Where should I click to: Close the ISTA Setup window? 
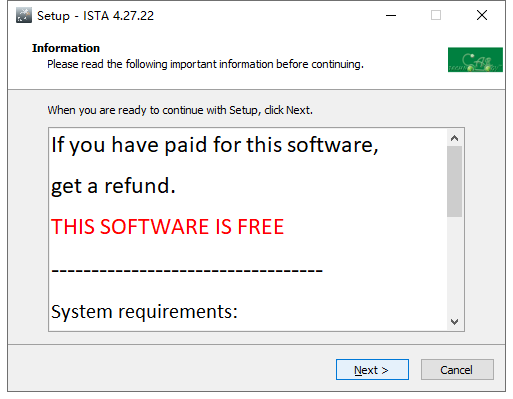[x=482, y=15]
